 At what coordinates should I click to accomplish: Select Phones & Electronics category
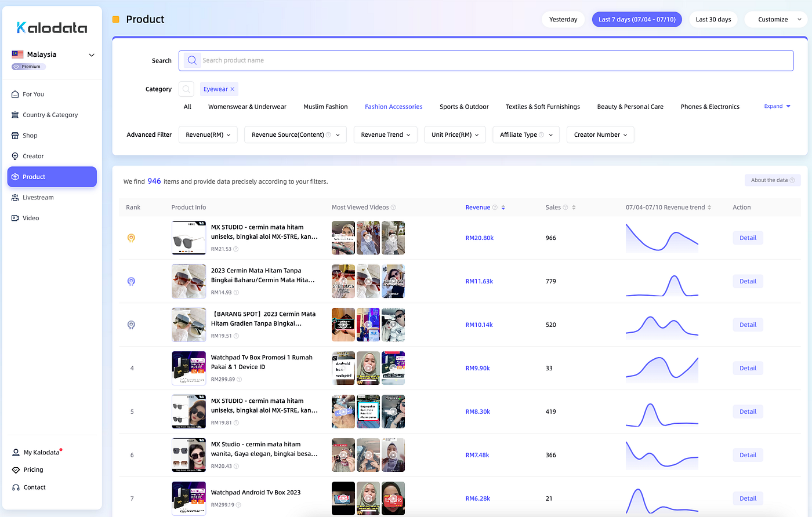point(710,107)
